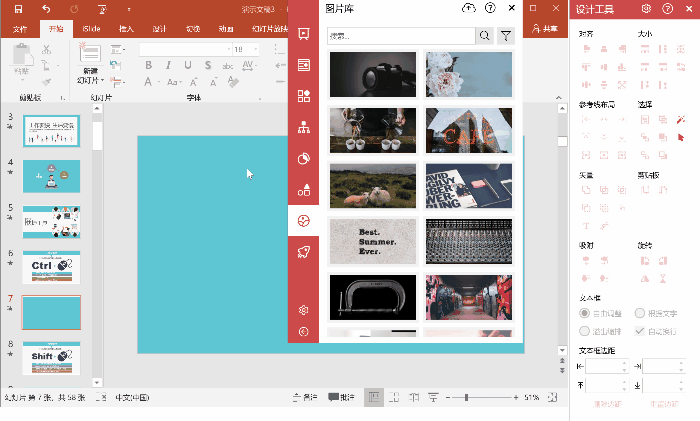Image resolution: width=700 pixels, height=421 pixels.
Task: Toggle the 自动换行 checkbox
Action: point(640,331)
